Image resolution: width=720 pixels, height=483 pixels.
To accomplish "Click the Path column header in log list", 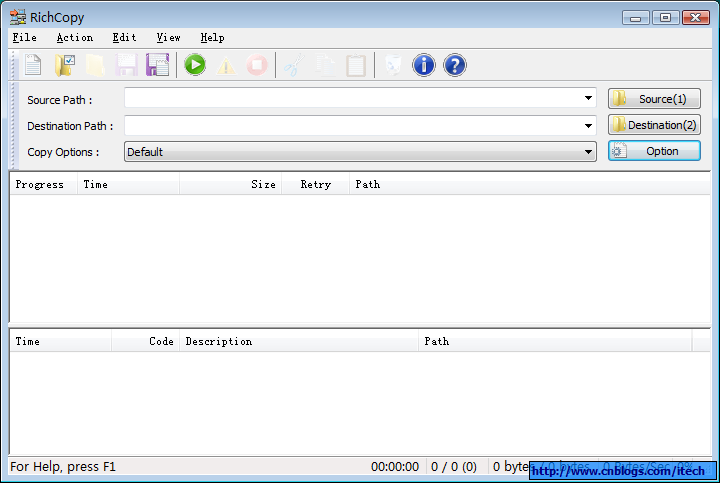I will pyautogui.click(x=555, y=342).
